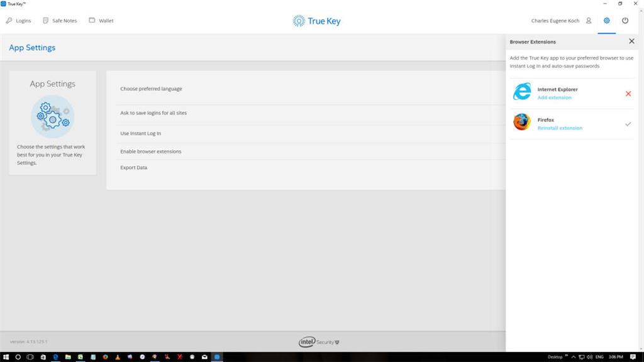
Task: Open File Explorer from taskbar
Action: tap(68, 357)
